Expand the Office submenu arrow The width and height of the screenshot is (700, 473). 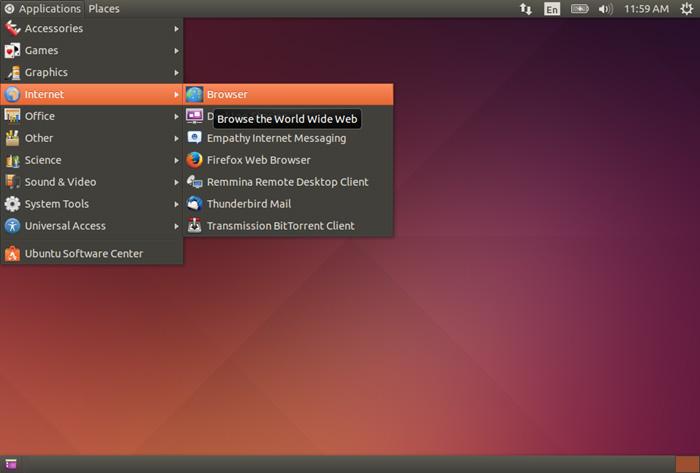176,116
